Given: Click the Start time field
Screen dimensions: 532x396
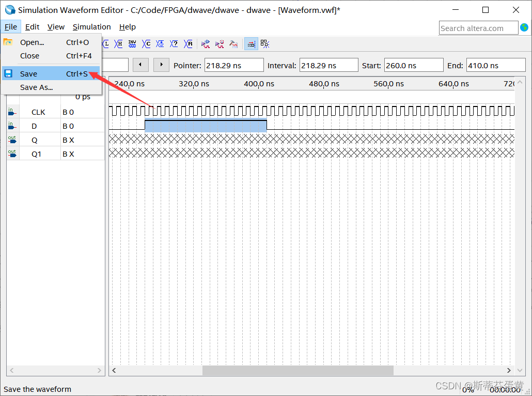Looking at the screenshot, I should pos(414,65).
